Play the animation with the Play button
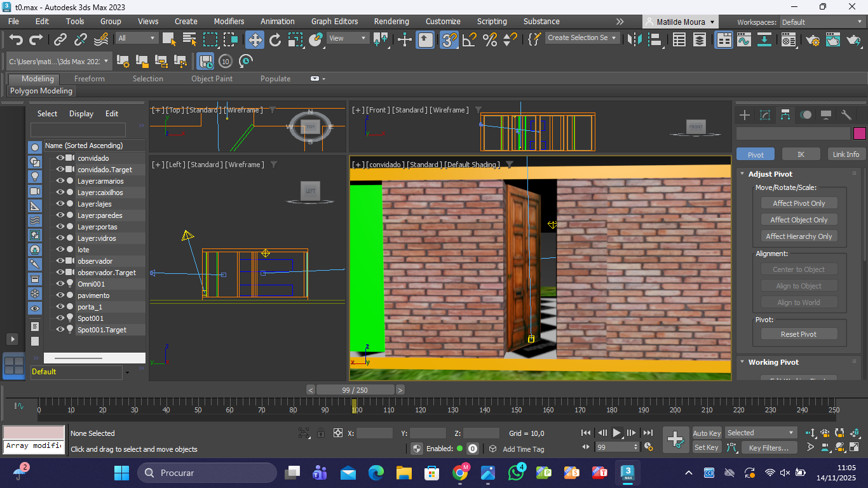This screenshot has height=488, width=868. click(x=616, y=433)
